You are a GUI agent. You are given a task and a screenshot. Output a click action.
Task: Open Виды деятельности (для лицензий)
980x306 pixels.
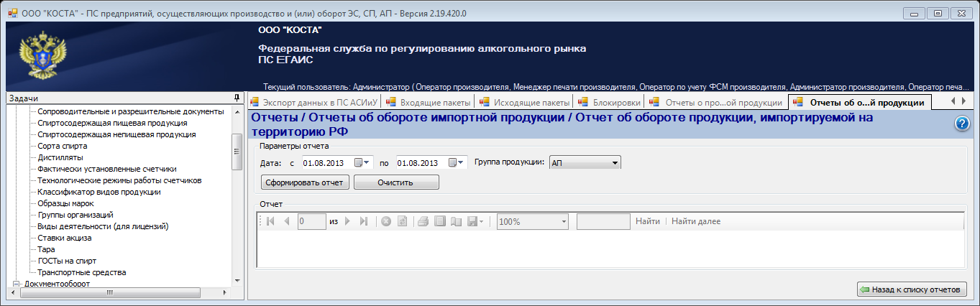click(x=103, y=226)
